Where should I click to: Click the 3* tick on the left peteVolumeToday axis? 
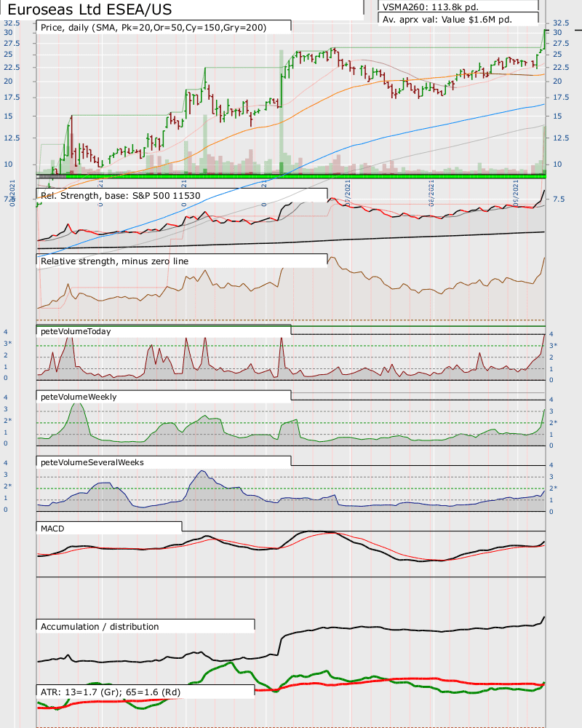(x=8, y=344)
